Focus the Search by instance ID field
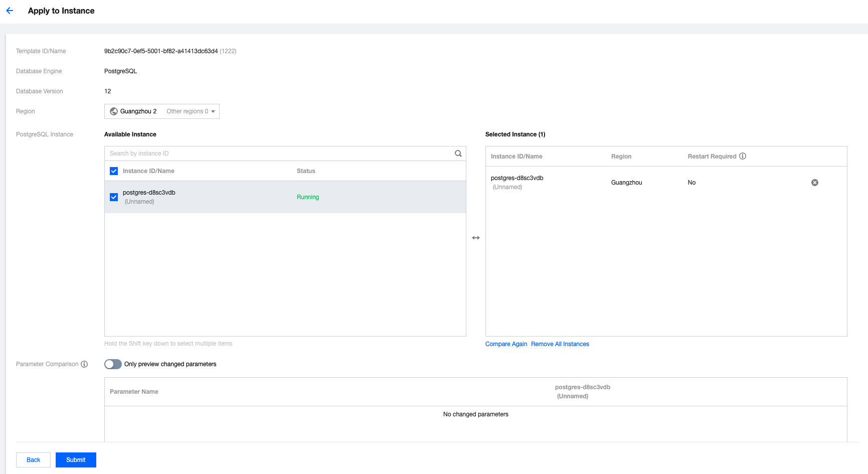This screenshot has width=868, height=474. [x=278, y=153]
